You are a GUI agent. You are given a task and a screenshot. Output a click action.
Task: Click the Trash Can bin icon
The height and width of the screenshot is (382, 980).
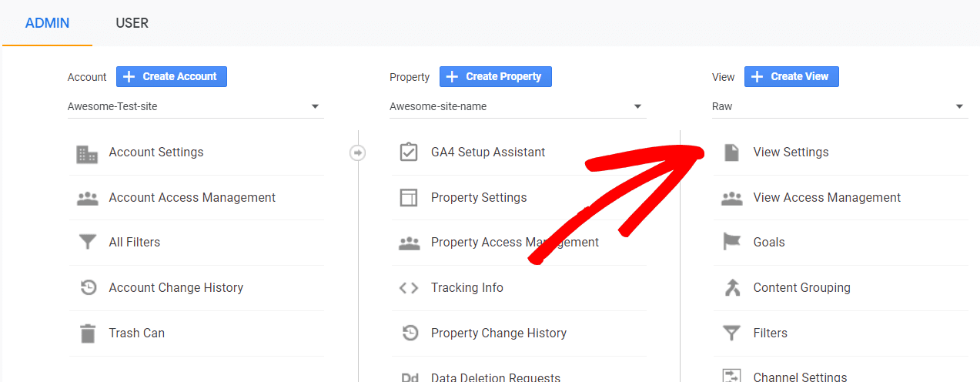click(89, 333)
